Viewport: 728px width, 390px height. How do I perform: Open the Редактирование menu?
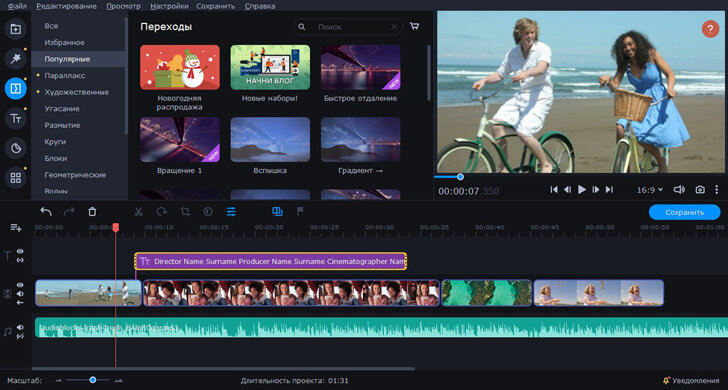click(66, 6)
